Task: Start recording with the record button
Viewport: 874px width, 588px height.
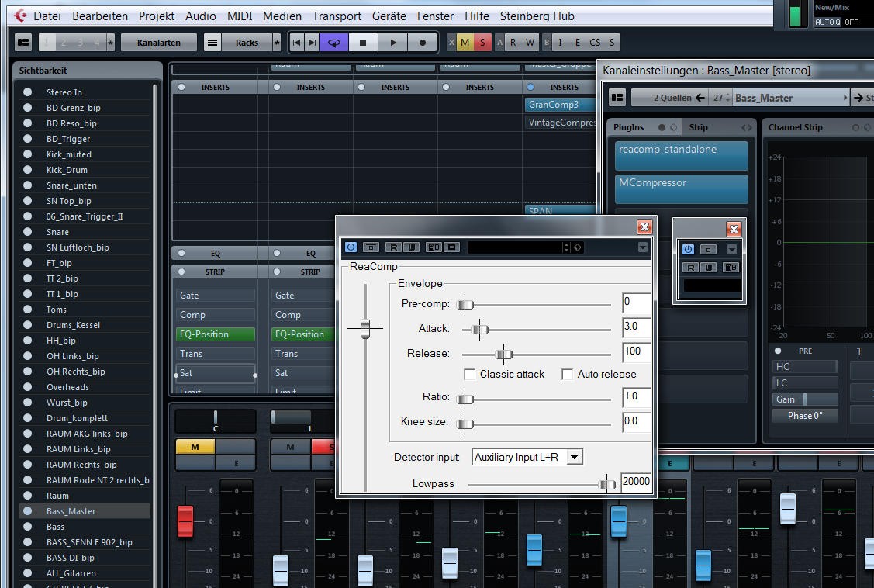Action: click(x=422, y=43)
